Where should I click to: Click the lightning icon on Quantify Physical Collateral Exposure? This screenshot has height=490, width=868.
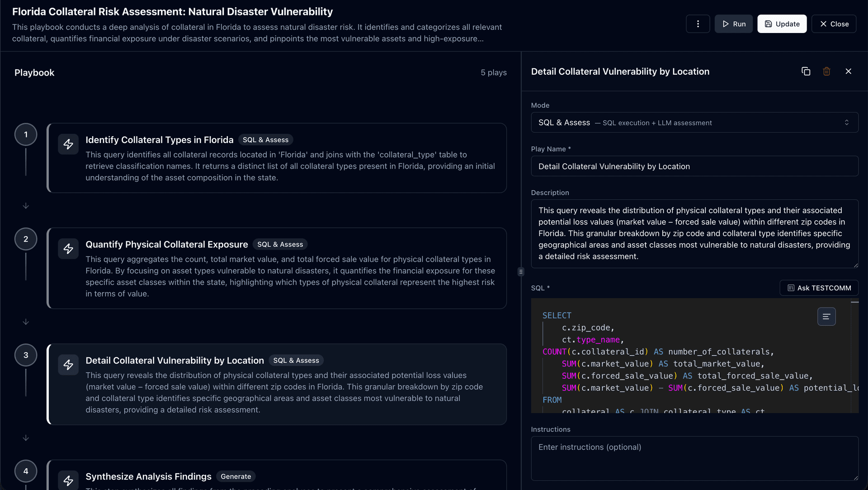[68, 248]
